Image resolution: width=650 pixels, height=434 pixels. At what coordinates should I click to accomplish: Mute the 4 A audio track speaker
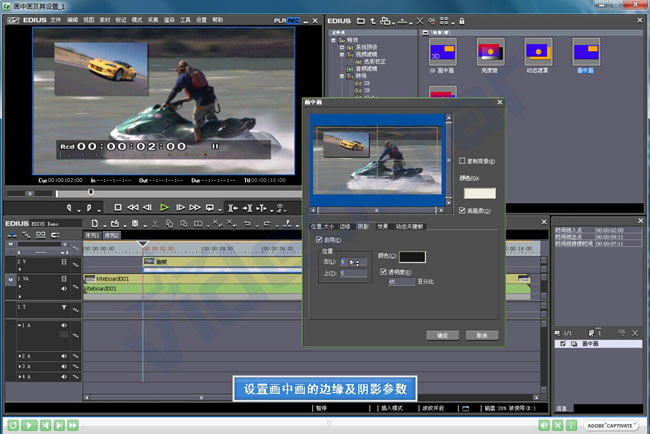click(x=64, y=377)
